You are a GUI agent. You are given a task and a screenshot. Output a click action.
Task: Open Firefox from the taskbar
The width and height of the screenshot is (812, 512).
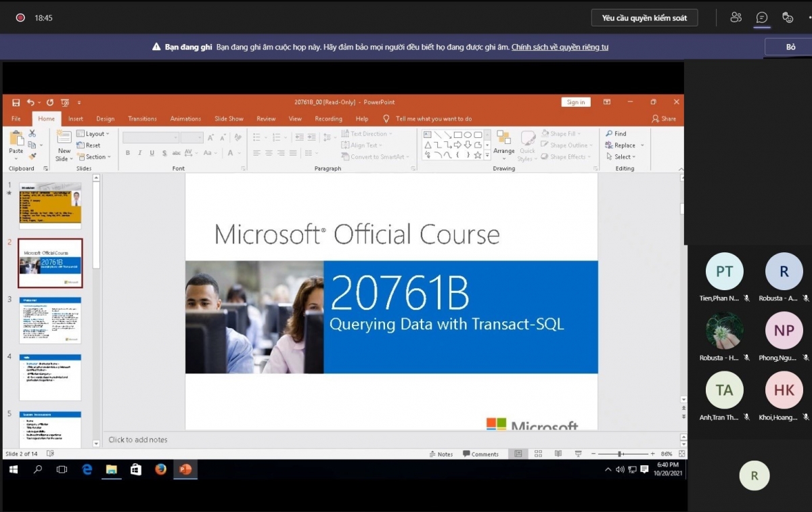coord(160,469)
